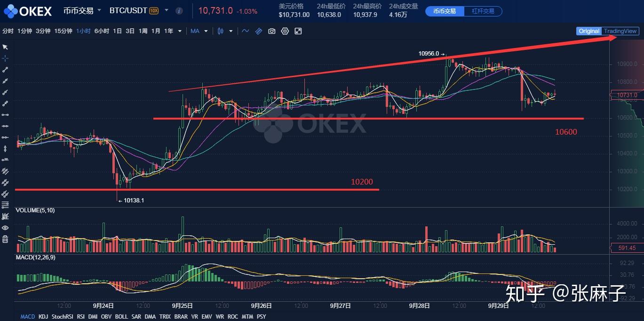Click the 10731.0 price axis marker
The height and width of the screenshot is (321, 644).
click(627, 95)
